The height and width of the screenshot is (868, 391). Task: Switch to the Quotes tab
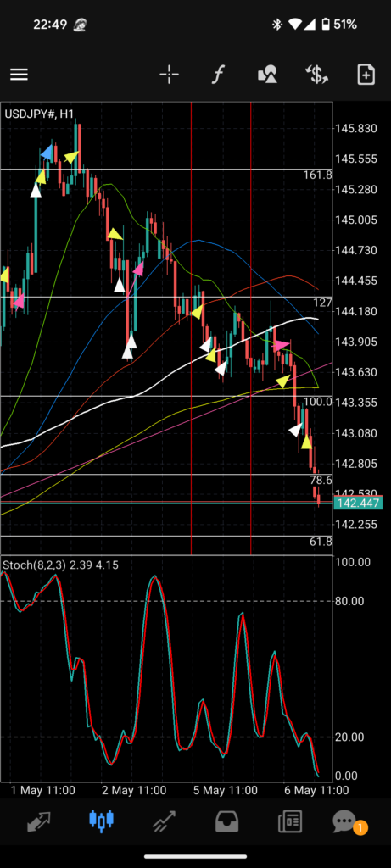click(x=39, y=821)
